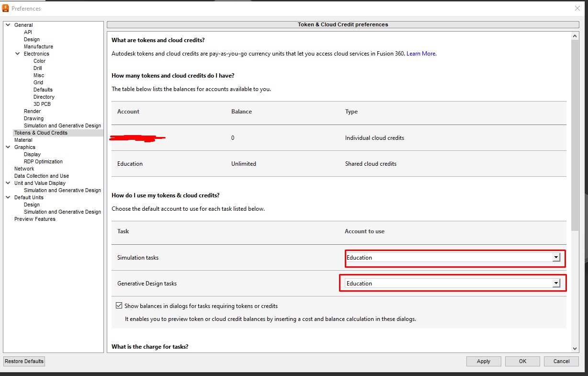The height and width of the screenshot is (376, 588).
Task: Click Restore Defaults button
Action: pyautogui.click(x=24, y=361)
